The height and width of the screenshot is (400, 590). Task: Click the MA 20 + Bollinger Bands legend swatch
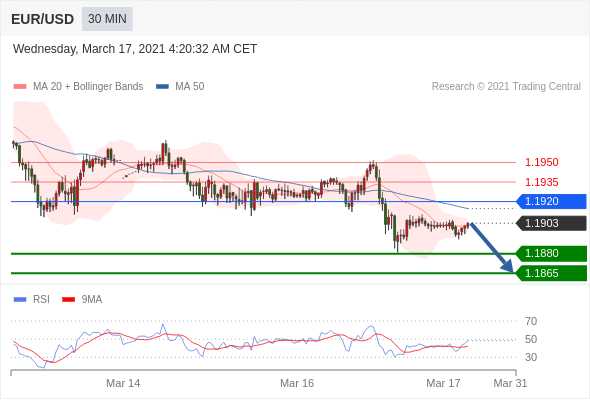tap(20, 87)
